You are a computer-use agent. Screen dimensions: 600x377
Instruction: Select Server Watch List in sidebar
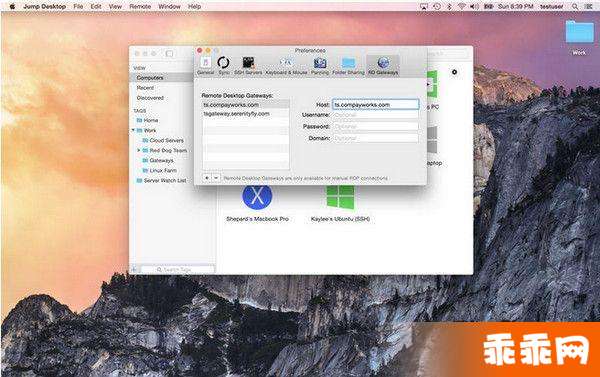[161, 180]
